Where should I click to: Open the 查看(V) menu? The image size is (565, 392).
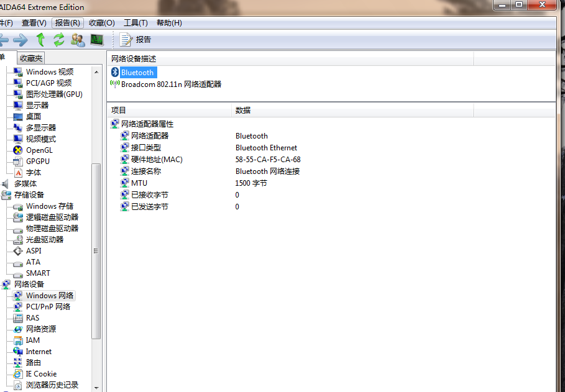[x=34, y=23]
